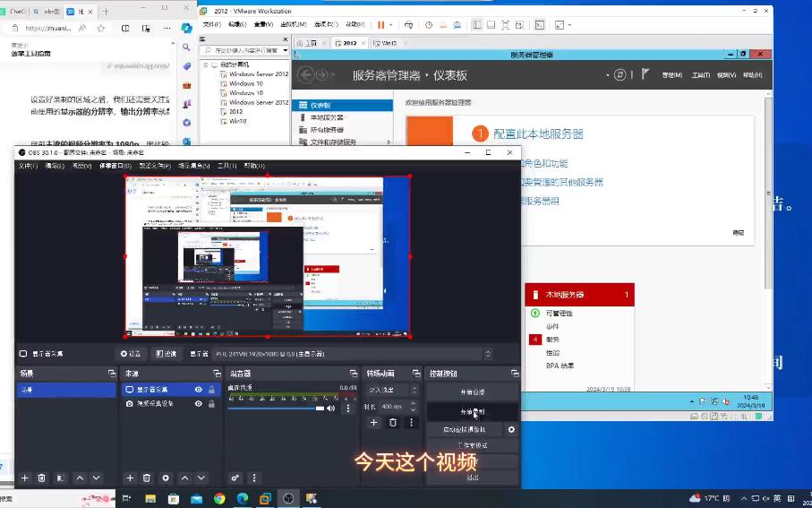Open advanced audio properties gears icon
The width and height of the screenshot is (812, 508).
[235, 478]
